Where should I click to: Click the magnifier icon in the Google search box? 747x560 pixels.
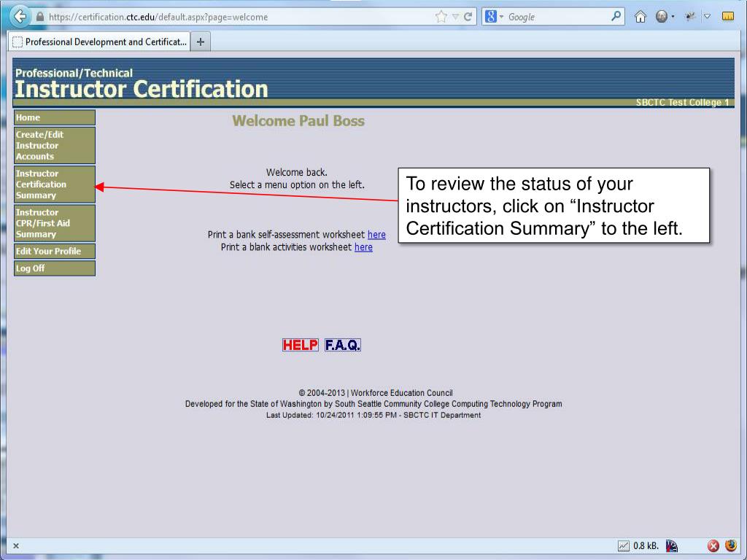click(x=616, y=17)
